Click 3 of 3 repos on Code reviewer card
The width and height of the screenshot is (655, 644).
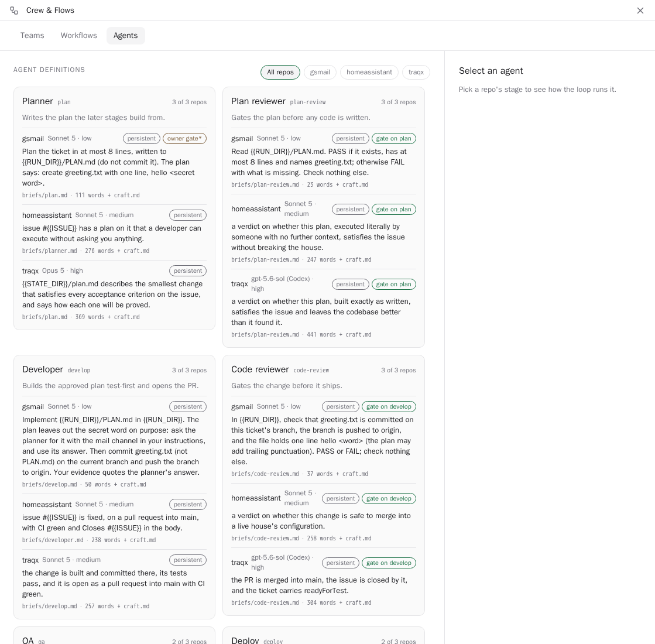tap(399, 370)
